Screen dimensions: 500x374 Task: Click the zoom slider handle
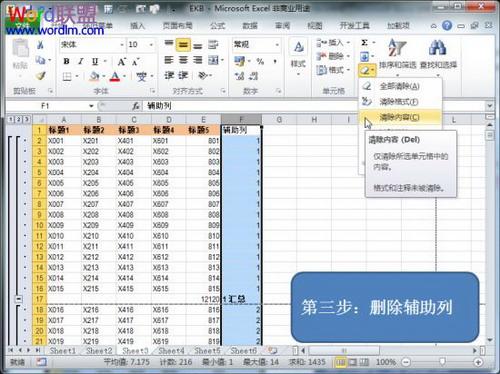442,362
